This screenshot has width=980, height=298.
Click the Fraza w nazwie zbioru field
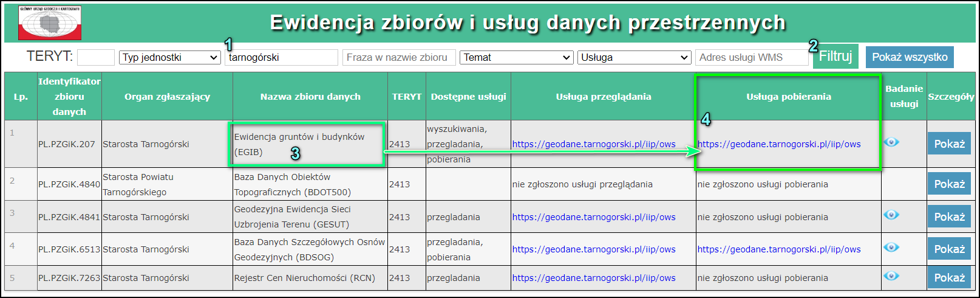[x=398, y=57]
